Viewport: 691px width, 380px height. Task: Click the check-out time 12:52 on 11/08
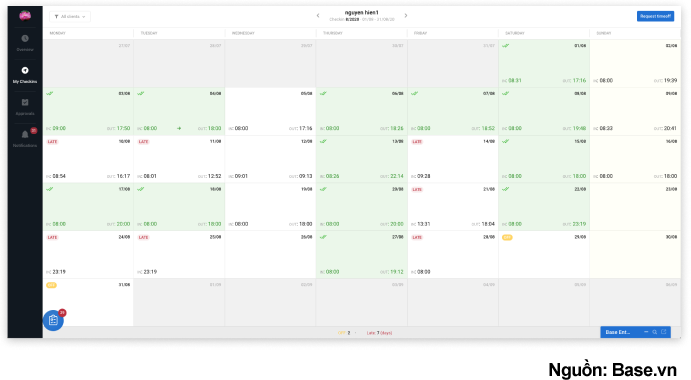click(x=215, y=176)
